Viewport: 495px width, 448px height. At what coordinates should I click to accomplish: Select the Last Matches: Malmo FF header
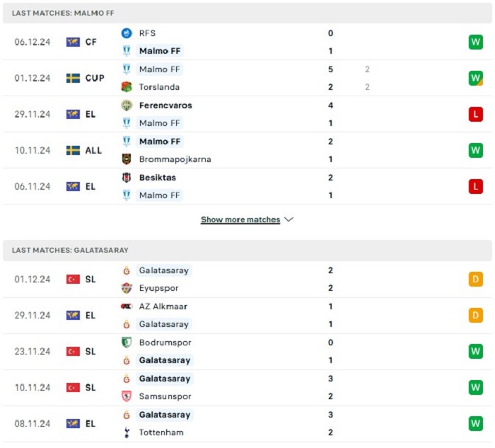(x=248, y=13)
